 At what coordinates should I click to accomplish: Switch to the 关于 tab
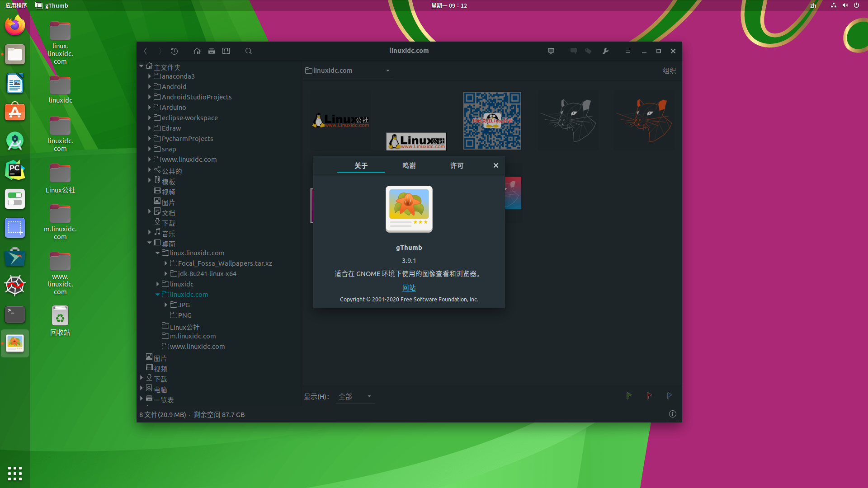[361, 165]
